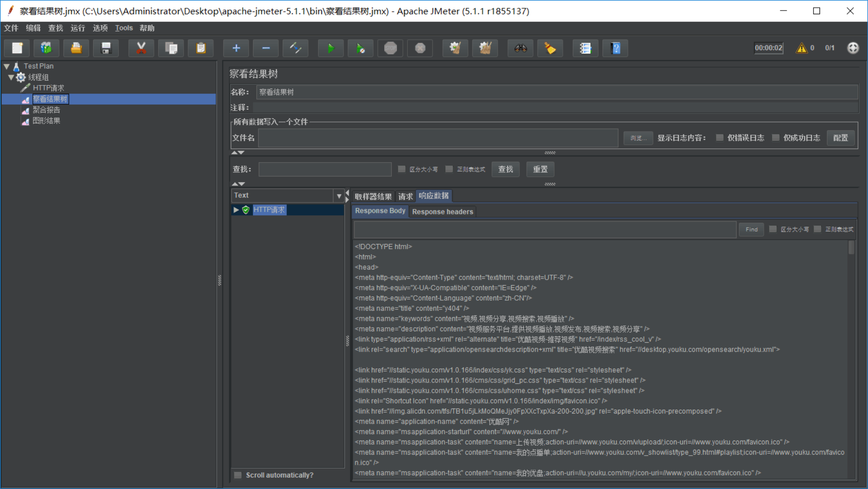
Task: Expand the HTTP请求 sample result
Action: tap(236, 210)
